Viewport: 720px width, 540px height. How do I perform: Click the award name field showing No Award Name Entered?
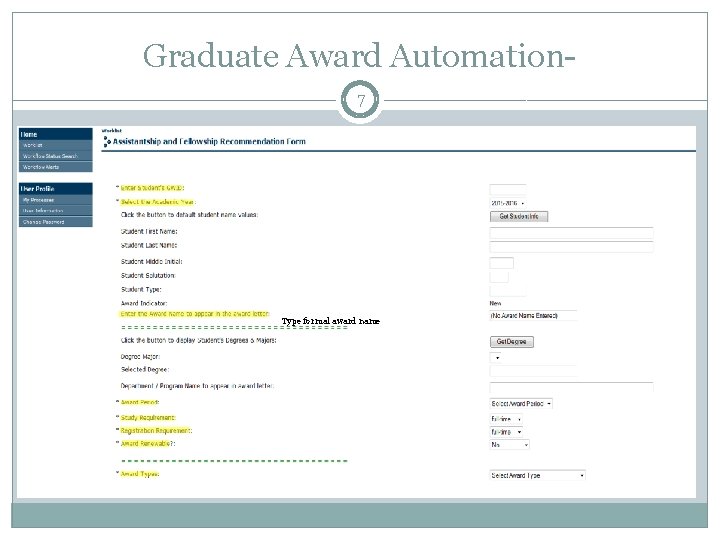tap(533, 316)
